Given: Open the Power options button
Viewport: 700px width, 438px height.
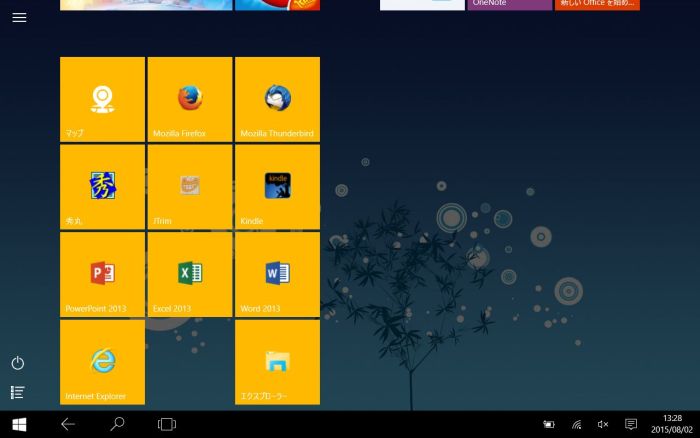Looking at the screenshot, I should (x=18, y=363).
